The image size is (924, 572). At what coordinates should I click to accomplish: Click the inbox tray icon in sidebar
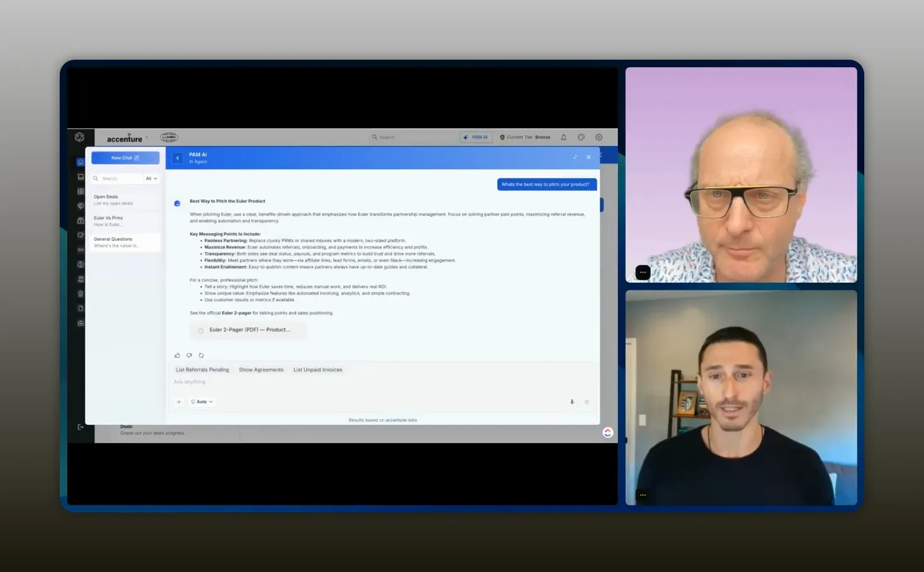click(80, 177)
